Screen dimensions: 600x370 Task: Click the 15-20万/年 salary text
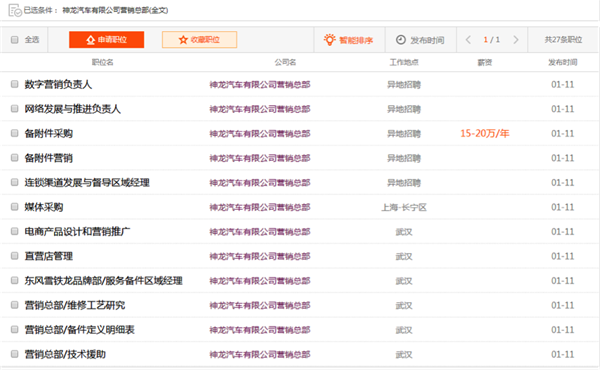point(484,134)
